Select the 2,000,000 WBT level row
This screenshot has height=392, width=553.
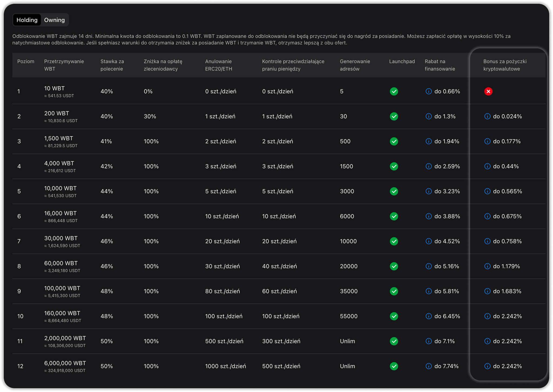coord(65,338)
